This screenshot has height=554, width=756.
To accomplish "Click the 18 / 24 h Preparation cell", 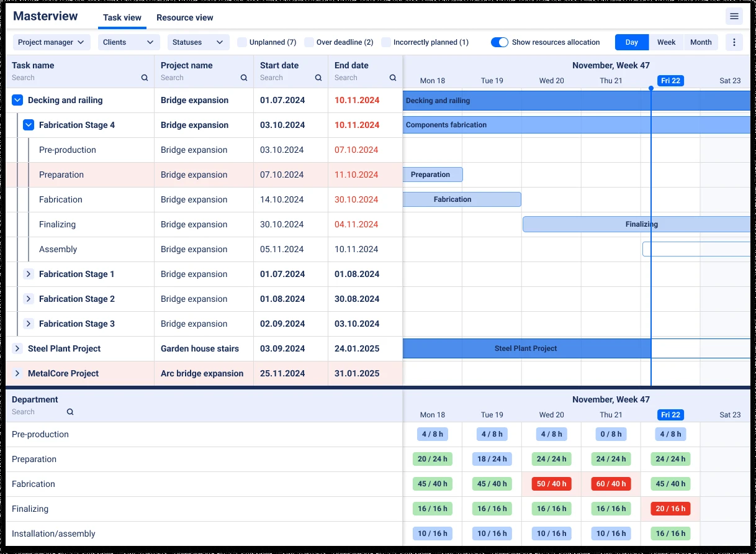I will 492,459.
